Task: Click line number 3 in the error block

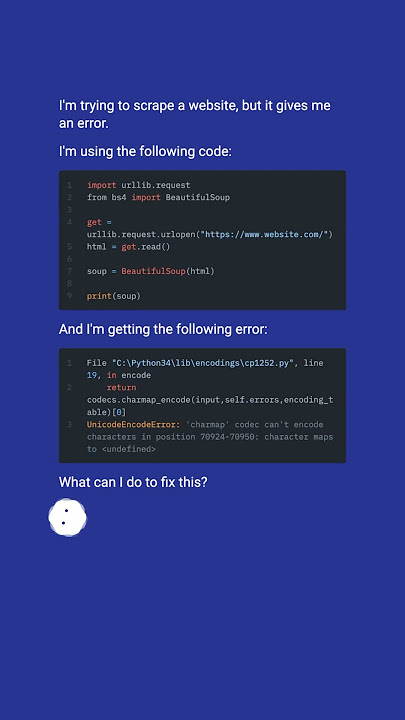Action: click(x=69, y=425)
